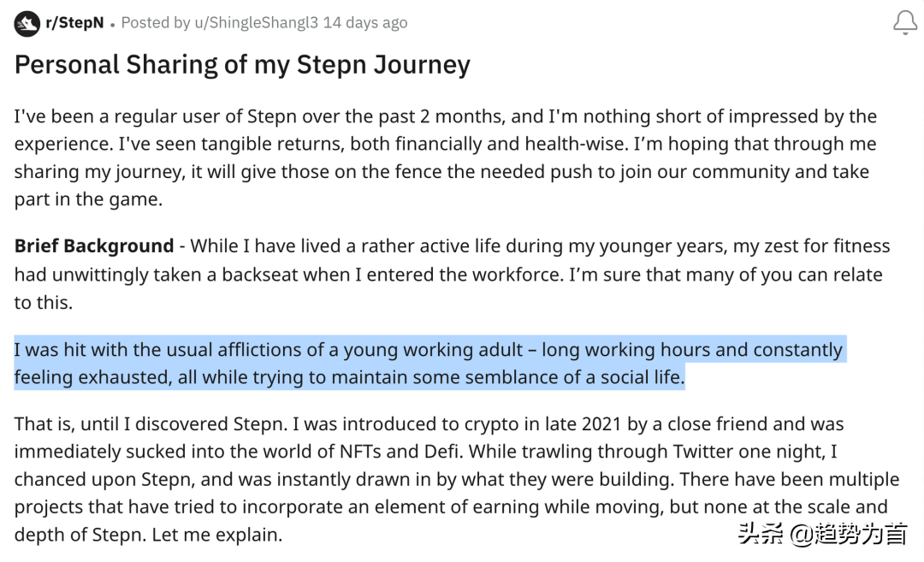This screenshot has height=562, width=924.
Task: Open notifications via the bell in the corner
Action: click(903, 22)
